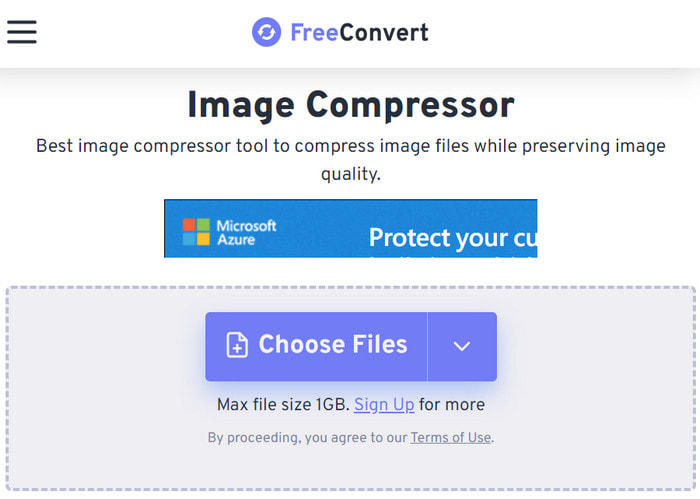The image size is (700, 499).
Task: Click the word "quality." in the description
Action: (x=351, y=174)
